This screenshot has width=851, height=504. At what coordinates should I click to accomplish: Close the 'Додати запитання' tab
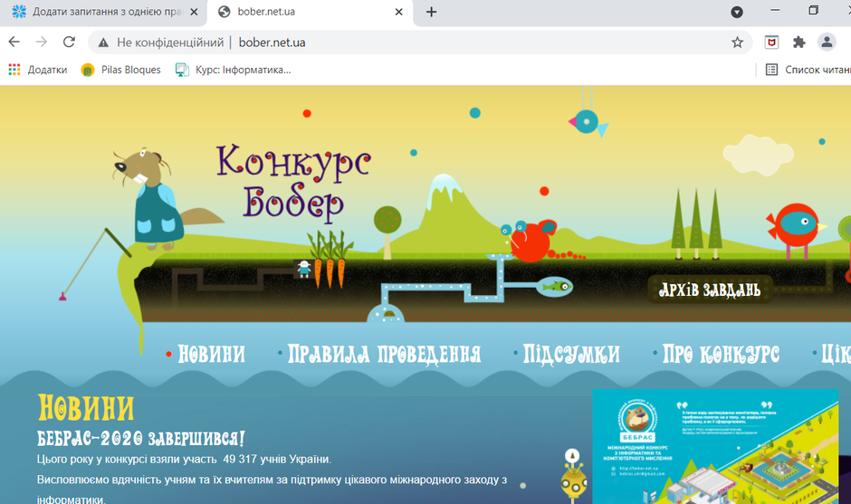tap(194, 12)
